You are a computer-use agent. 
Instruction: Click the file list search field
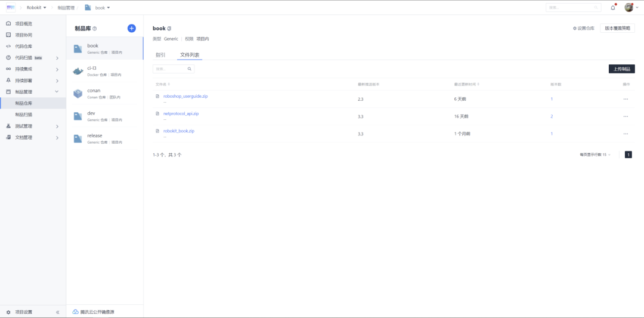[173, 69]
